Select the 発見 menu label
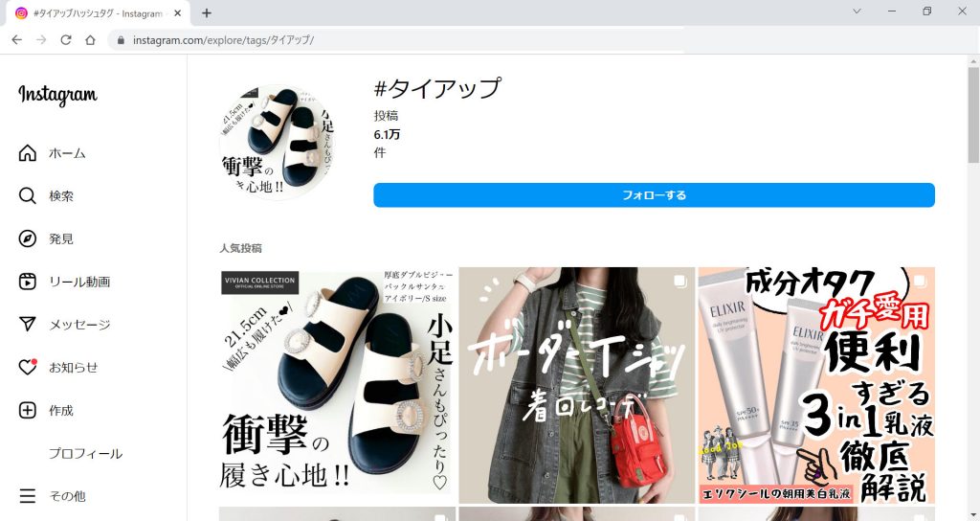Image resolution: width=980 pixels, height=521 pixels. click(61, 238)
